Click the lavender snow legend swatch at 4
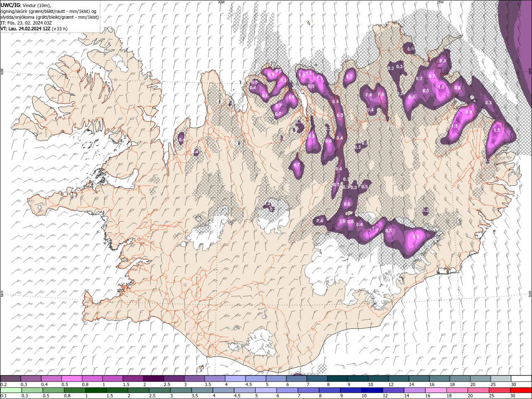Viewport: 532px width, 399px height. (x=235, y=379)
